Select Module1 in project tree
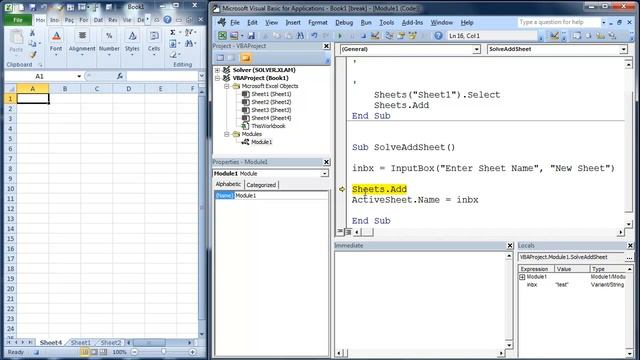 click(x=261, y=142)
